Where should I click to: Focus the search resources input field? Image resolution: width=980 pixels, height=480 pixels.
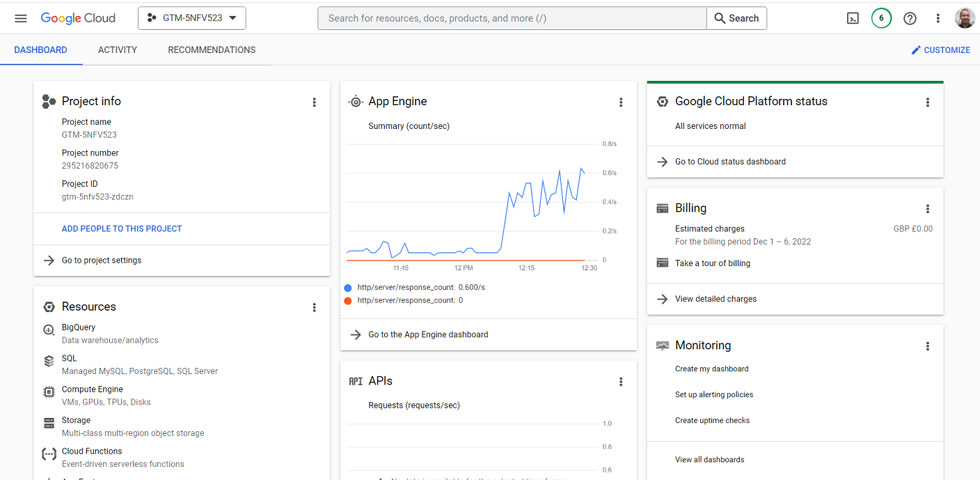pos(512,18)
